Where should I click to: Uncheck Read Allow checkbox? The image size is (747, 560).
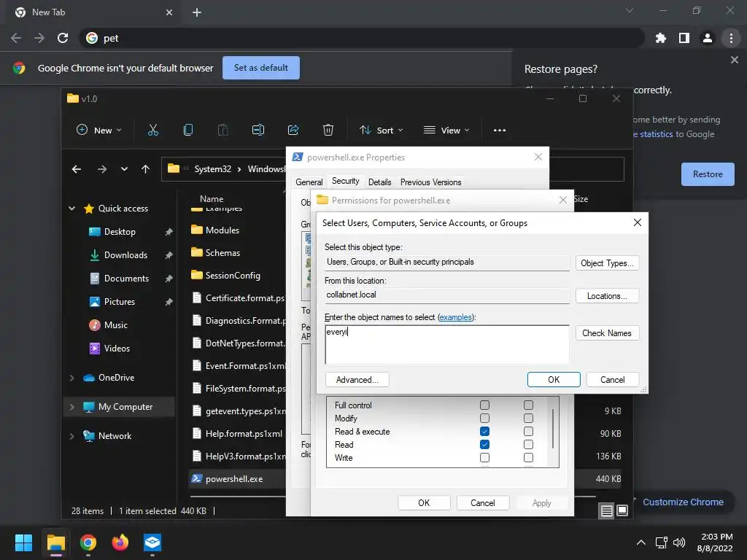click(484, 444)
